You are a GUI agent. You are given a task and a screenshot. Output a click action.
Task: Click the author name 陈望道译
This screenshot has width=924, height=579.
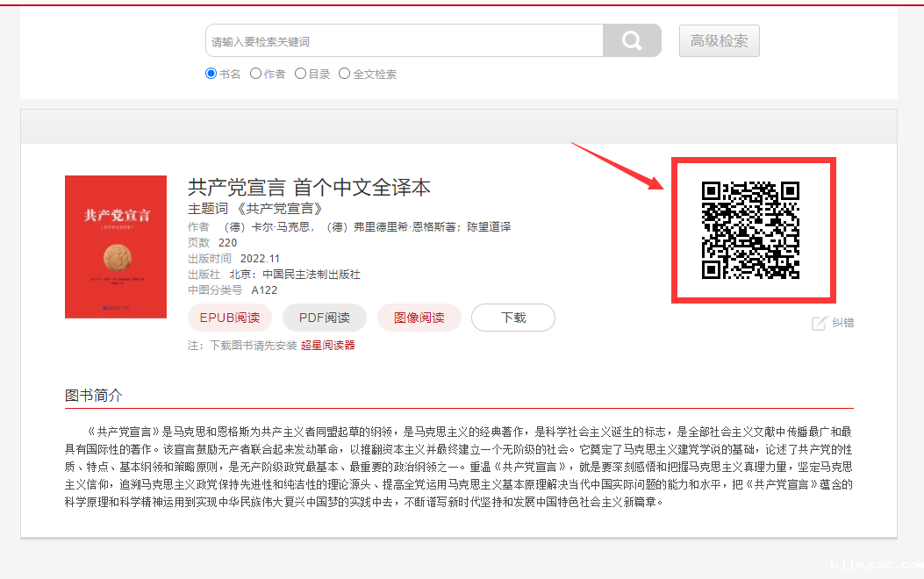pos(489,226)
